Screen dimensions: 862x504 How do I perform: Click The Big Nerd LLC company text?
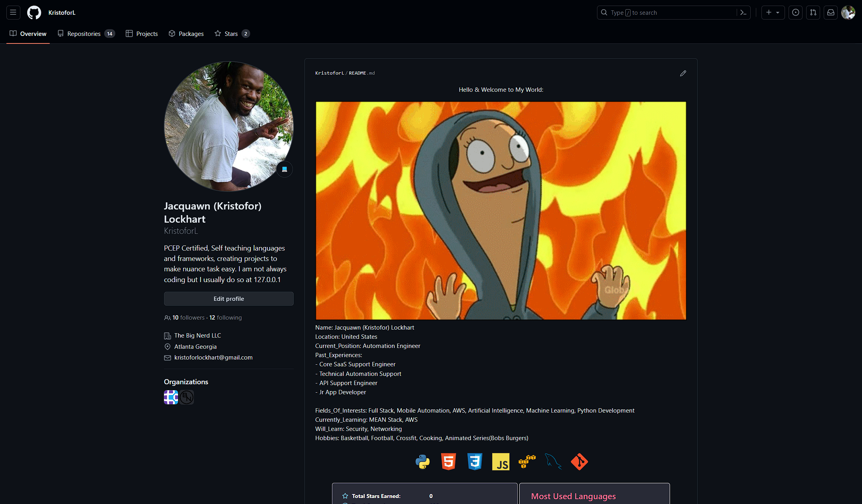(198, 336)
